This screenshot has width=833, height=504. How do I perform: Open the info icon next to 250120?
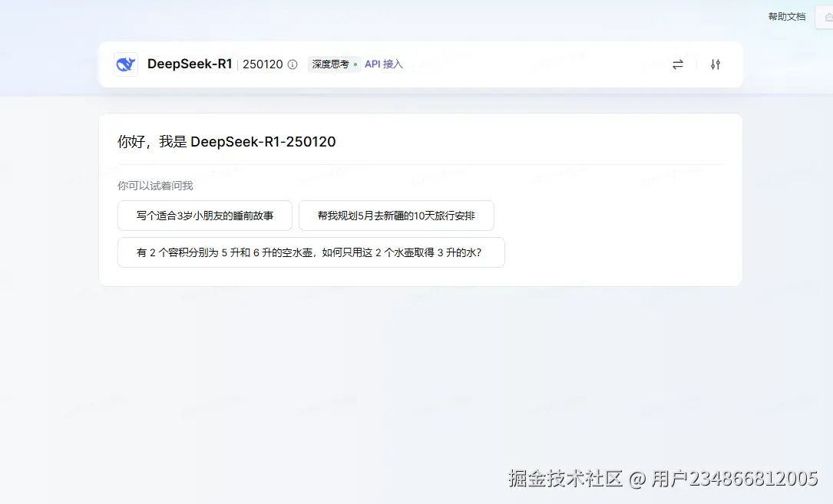(293, 64)
